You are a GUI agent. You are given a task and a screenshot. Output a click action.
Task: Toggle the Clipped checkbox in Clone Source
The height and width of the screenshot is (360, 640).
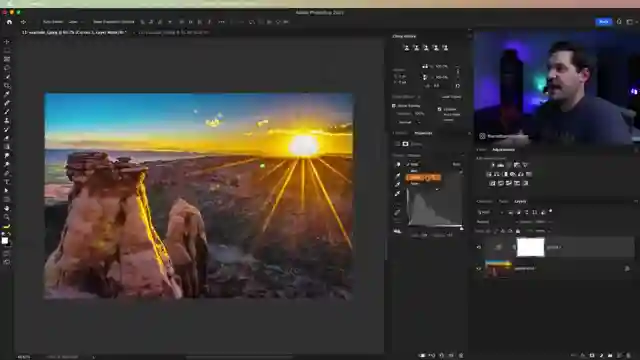(439, 109)
